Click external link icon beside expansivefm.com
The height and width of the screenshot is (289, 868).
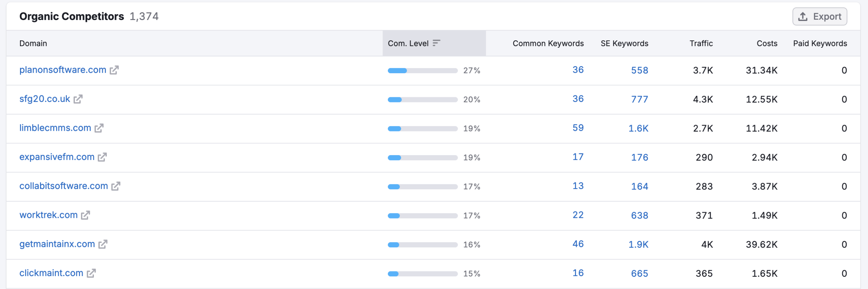point(102,157)
